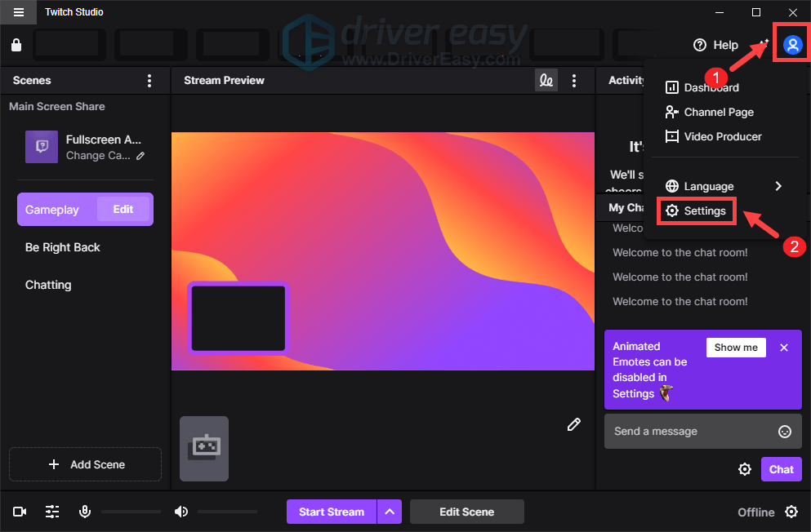Open Channel Page menu item
This screenshot has width=811, height=532.
[x=709, y=112]
